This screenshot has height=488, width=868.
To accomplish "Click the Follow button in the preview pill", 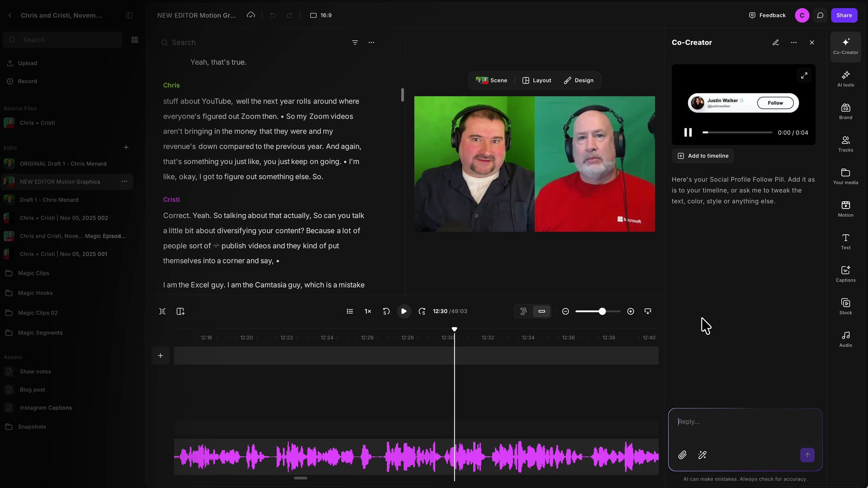I will pos(775,103).
